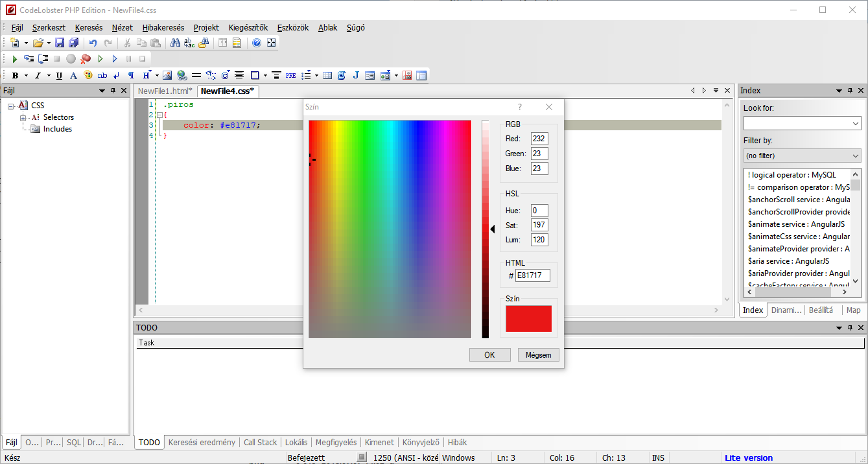Expand the Selectors tree node
The image size is (868, 464).
point(23,117)
